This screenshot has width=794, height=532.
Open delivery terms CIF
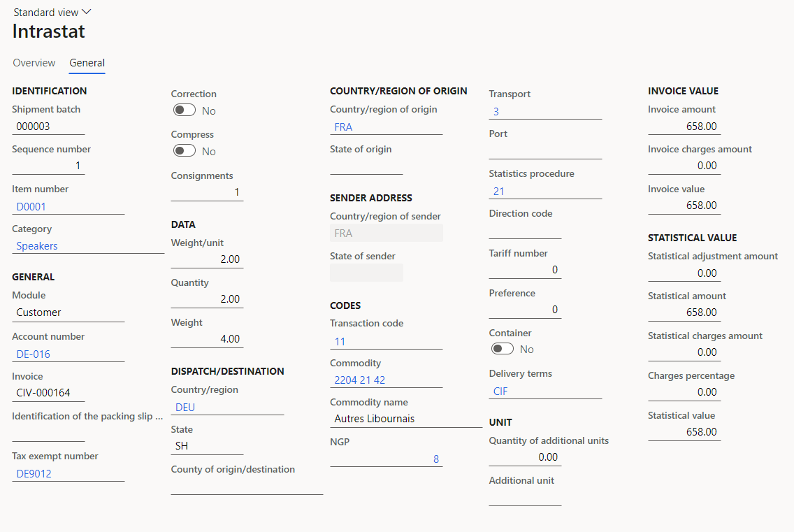click(501, 391)
